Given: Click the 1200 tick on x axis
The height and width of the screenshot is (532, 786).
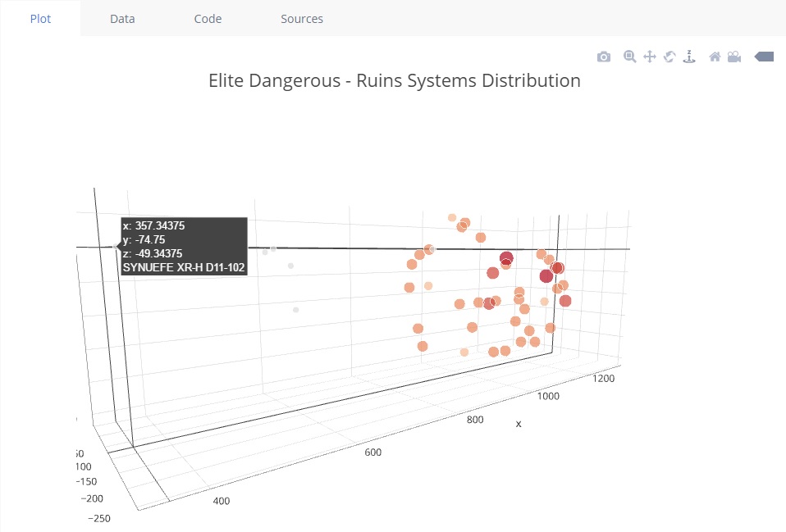Looking at the screenshot, I should tap(603, 379).
